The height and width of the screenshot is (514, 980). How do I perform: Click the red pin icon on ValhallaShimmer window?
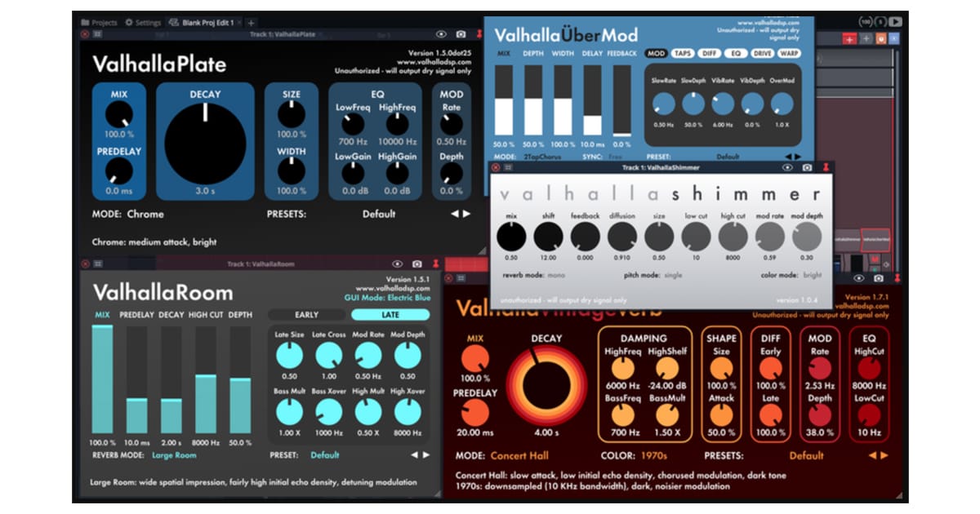click(x=826, y=167)
